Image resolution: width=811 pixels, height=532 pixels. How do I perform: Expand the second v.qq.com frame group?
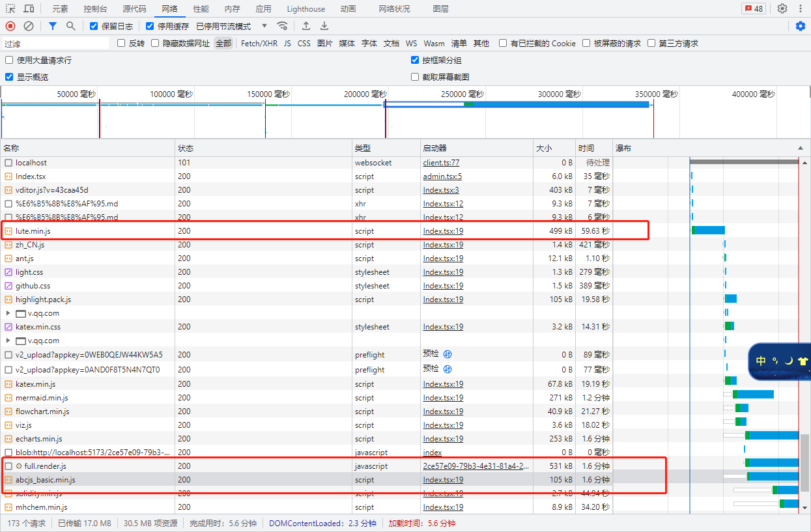click(x=8, y=341)
